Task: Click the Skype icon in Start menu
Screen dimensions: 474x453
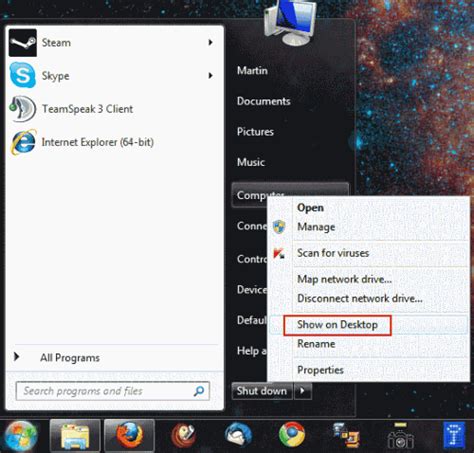Action: (23, 75)
